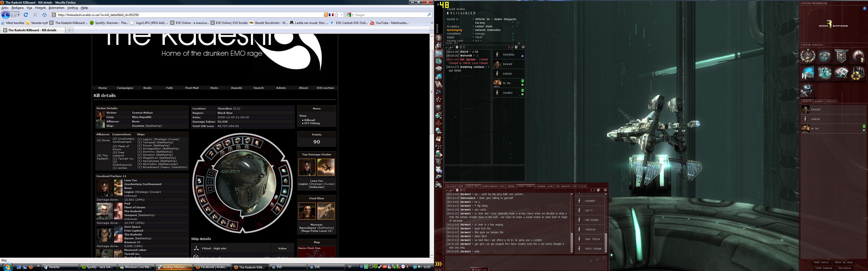Open the Agents tab in station panel
This screenshot has width=868, height=271.
coord(819,101)
